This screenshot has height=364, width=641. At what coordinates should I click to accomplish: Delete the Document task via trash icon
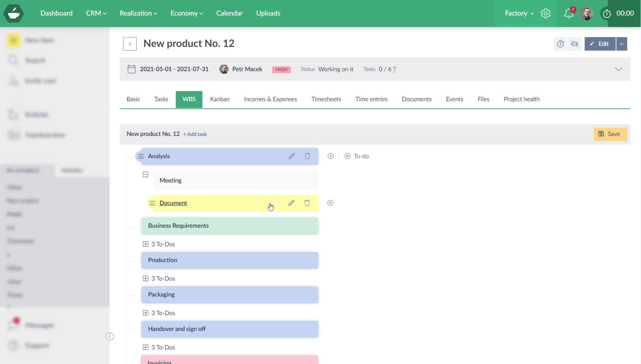coord(307,203)
